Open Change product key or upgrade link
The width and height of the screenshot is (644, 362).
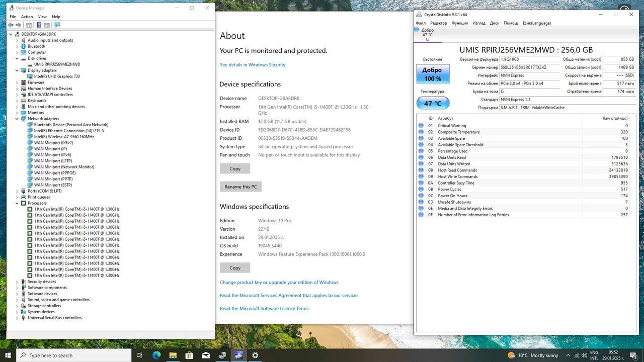tap(279, 283)
